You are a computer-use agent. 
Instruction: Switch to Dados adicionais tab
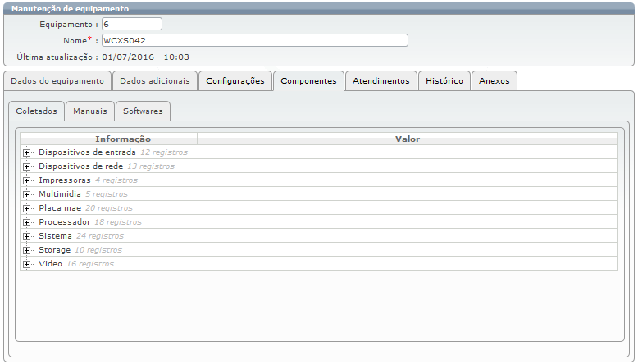pos(155,81)
